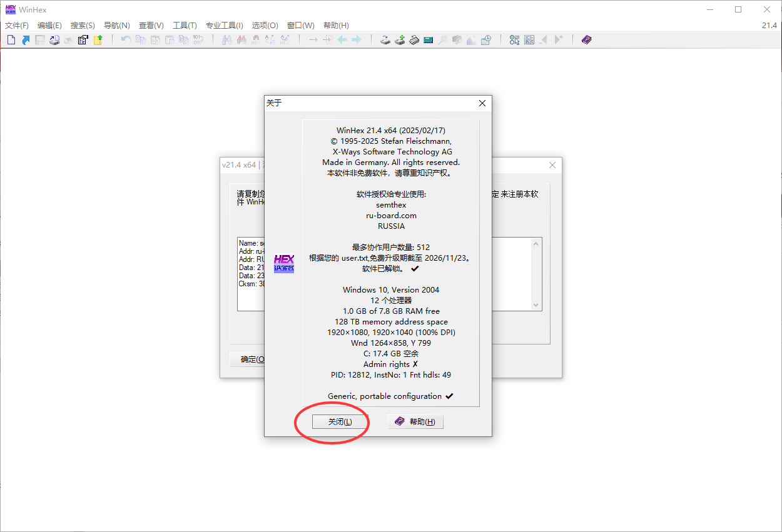Screen dimensions: 782x532
Task: Click the 帮助(H) button in About dialog
Action: [x=415, y=422]
